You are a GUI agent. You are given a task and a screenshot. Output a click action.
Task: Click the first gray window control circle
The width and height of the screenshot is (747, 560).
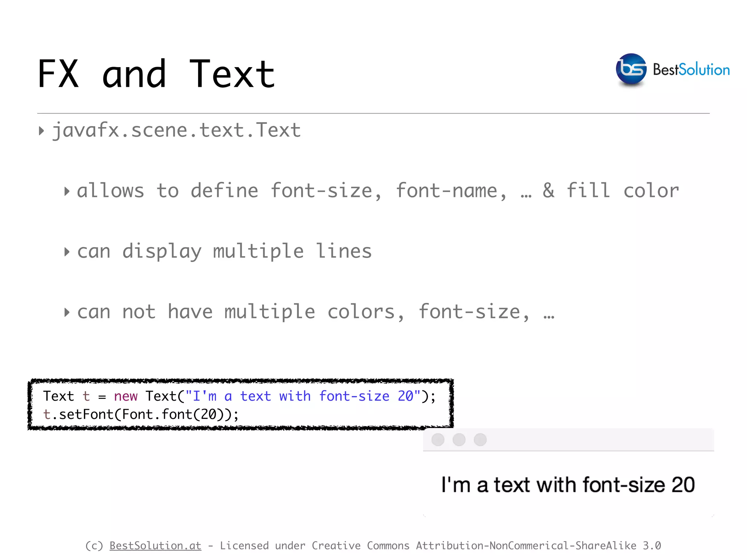tap(438, 440)
